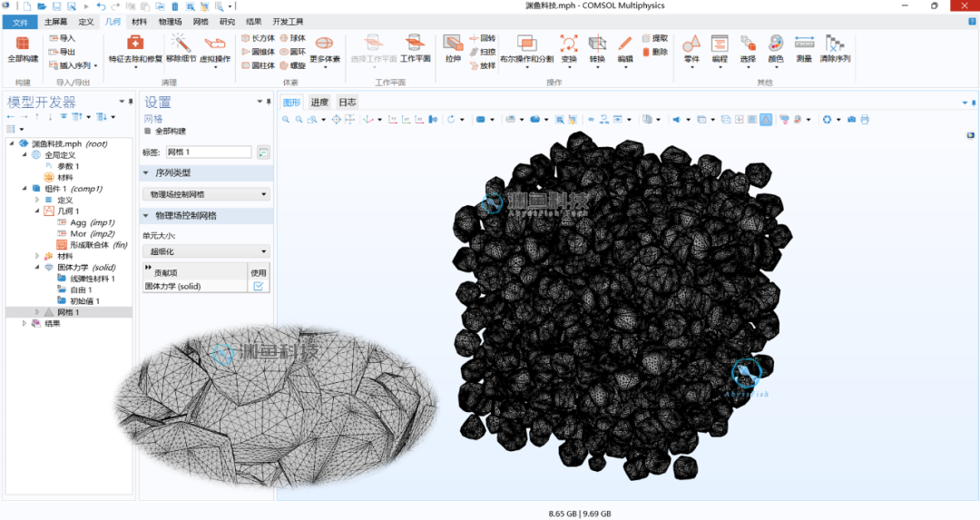Image resolution: width=980 pixels, height=520 pixels.
Task: Open 布尔操作和分割 (Booleans and Partitions) menu
Action: [526, 49]
